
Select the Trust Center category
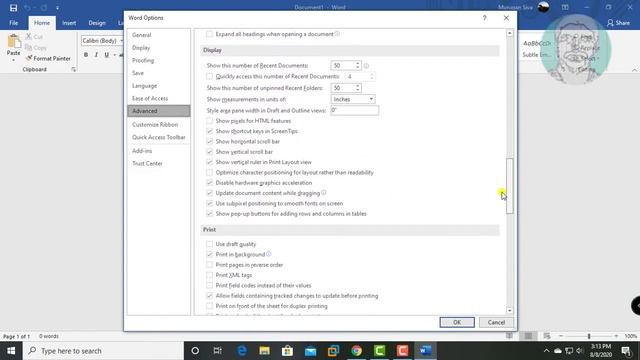click(159, 163)
